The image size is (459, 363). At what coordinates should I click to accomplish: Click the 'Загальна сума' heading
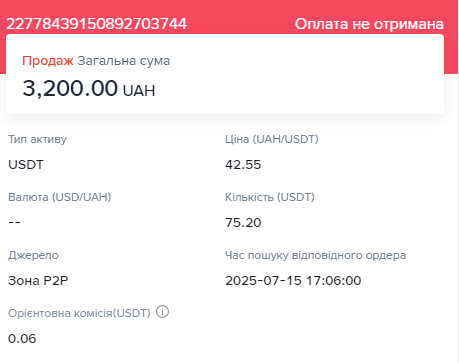124,61
